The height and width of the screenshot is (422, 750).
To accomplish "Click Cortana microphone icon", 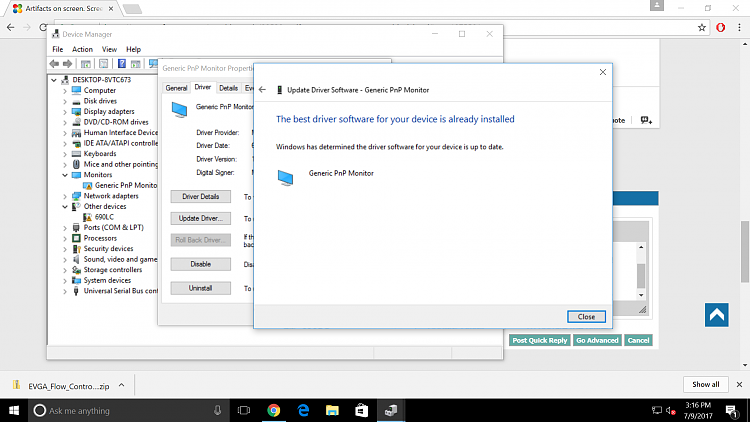I will click(218, 411).
